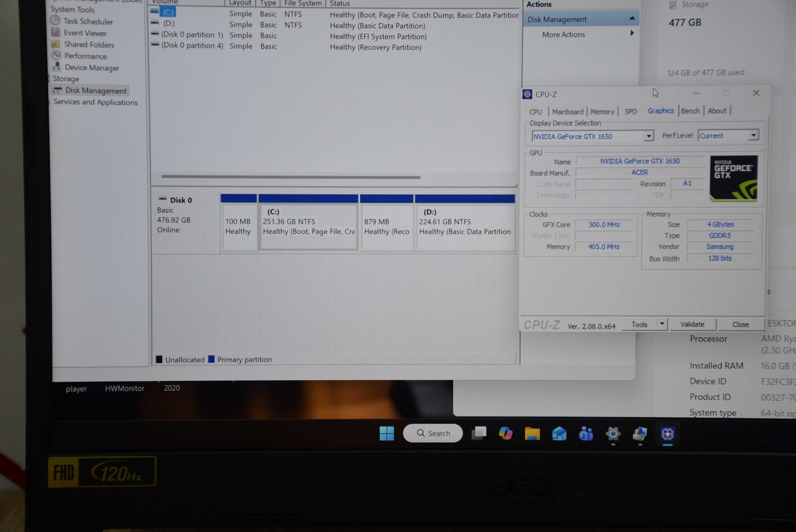Open Microsoft Teams from the taskbar
Viewport: 796px width, 532px height.
[x=585, y=434]
